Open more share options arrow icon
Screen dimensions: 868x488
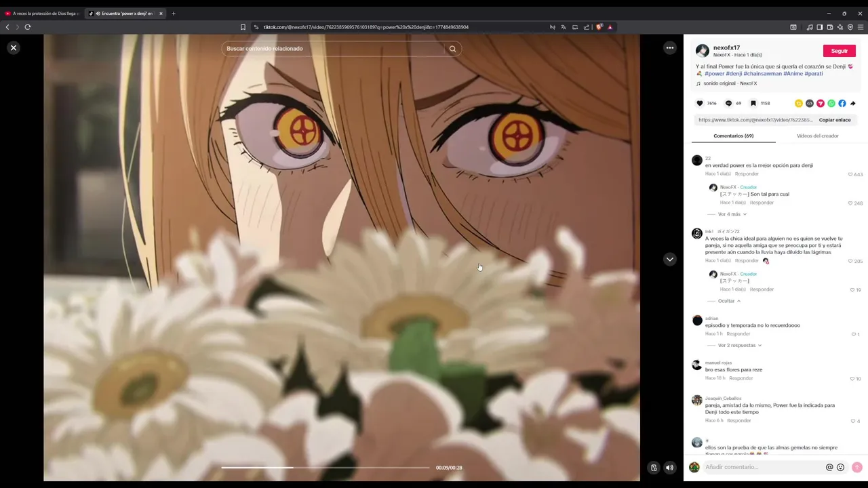pyautogui.click(x=853, y=103)
